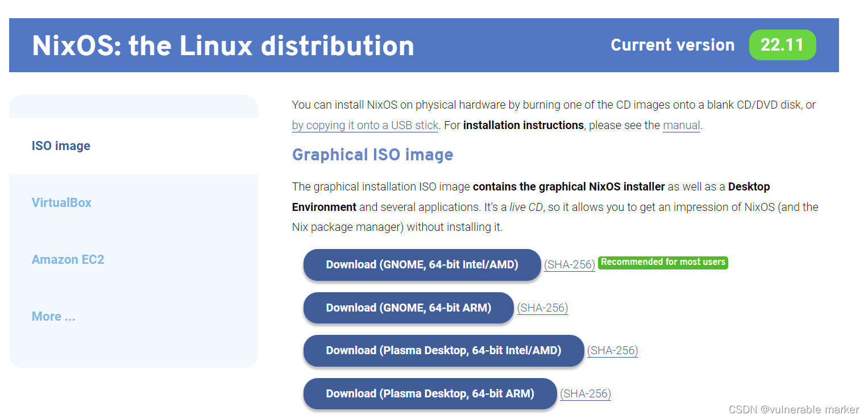Click the Current version label
Image resolution: width=868 pixels, height=419 pixels.
pyautogui.click(x=672, y=44)
